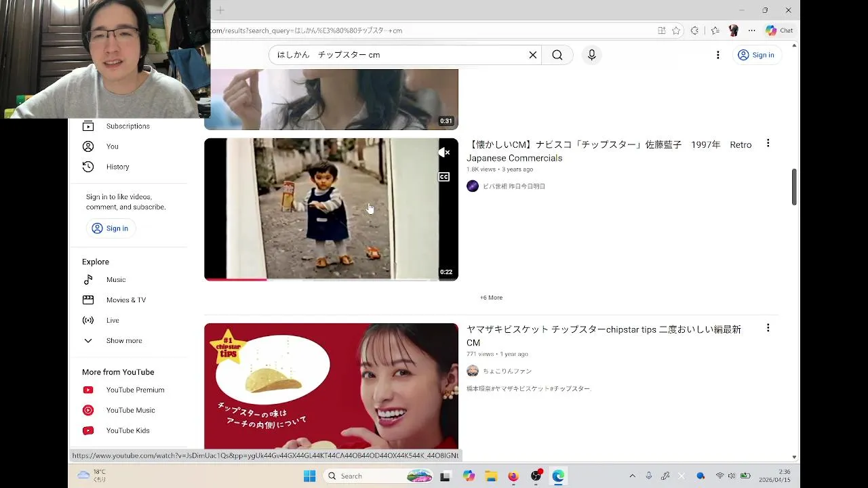Open Firefox from the taskbar
This screenshot has height=488, width=868.
point(513,476)
